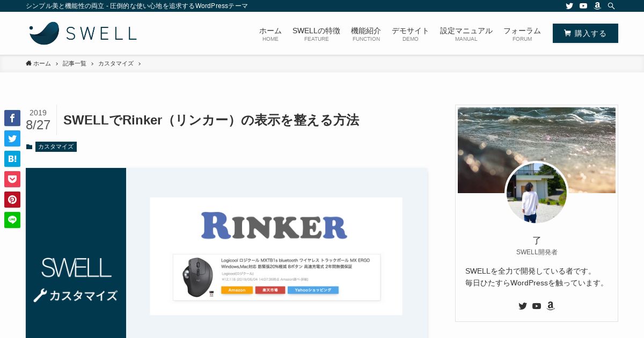
Task: Bookmark article with Hatena B! button
Action: click(x=12, y=159)
